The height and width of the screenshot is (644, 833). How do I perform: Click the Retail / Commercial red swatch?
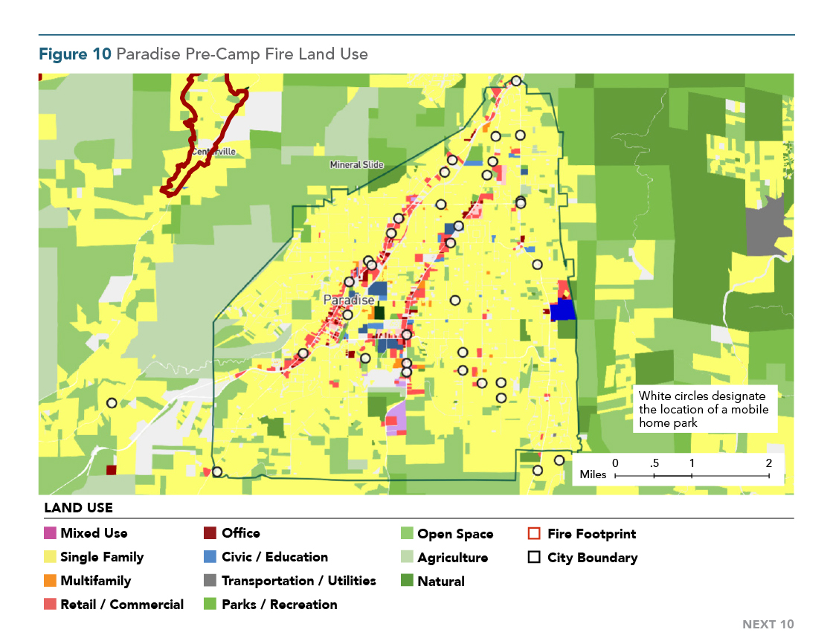coord(50,604)
